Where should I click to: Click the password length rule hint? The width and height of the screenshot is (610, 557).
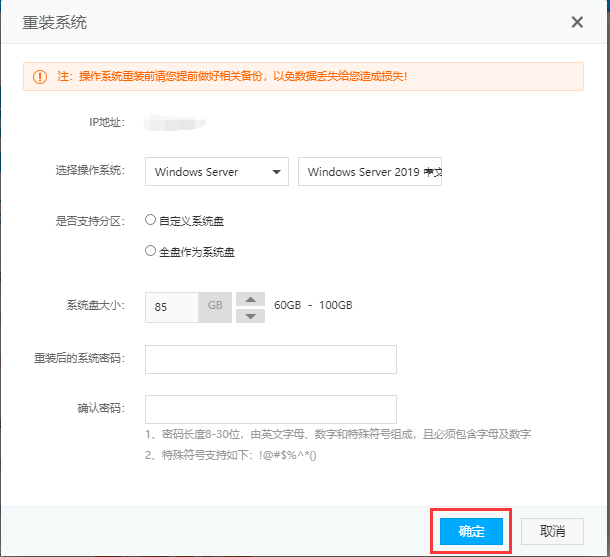click(336, 434)
